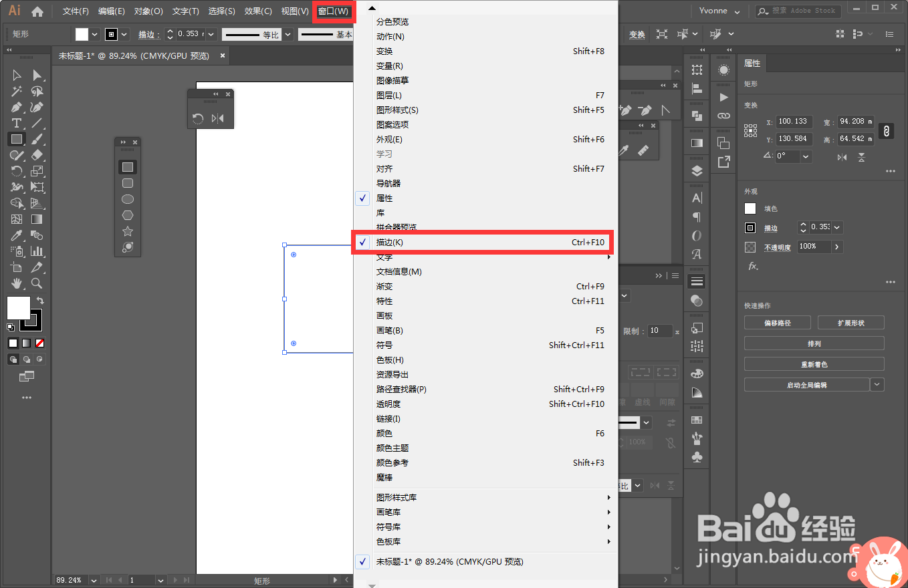Go to Adobe Illustrator home screen

(x=37, y=11)
